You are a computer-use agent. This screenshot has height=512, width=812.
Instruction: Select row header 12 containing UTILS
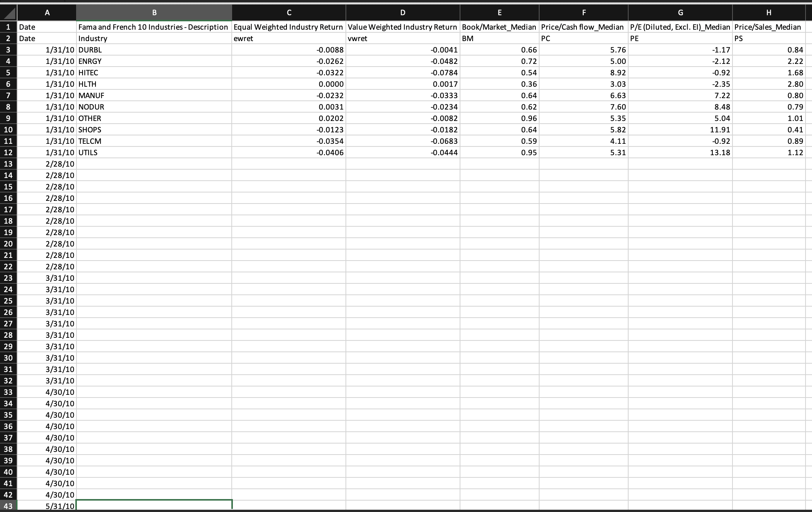point(8,153)
